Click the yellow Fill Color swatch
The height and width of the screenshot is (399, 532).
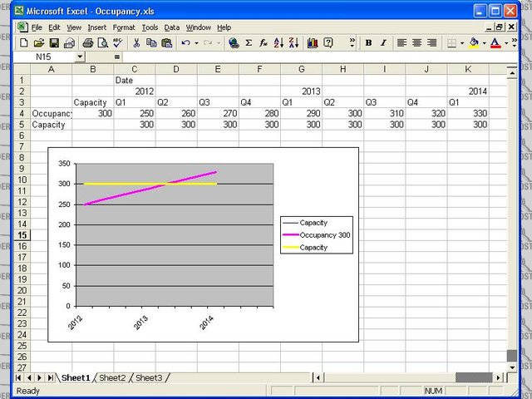474,42
